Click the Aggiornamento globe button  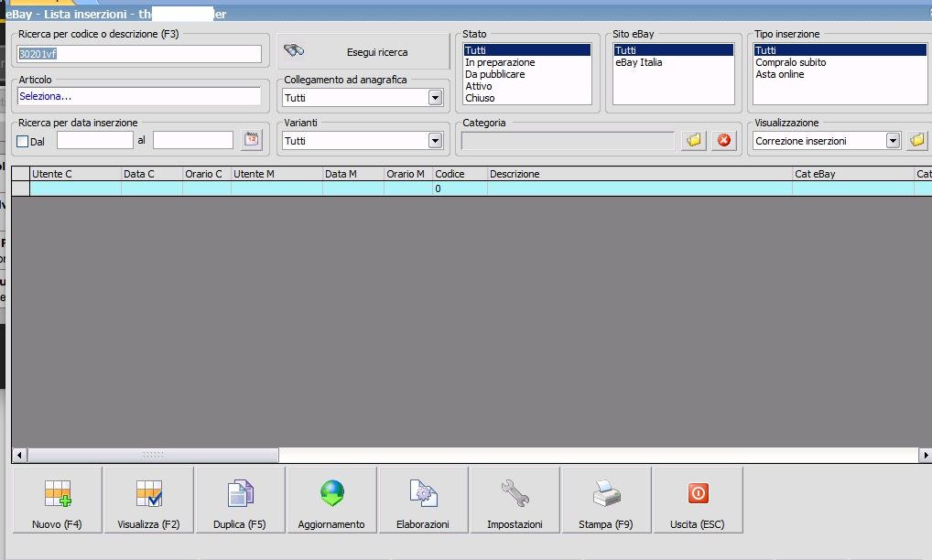(x=331, y=500)
